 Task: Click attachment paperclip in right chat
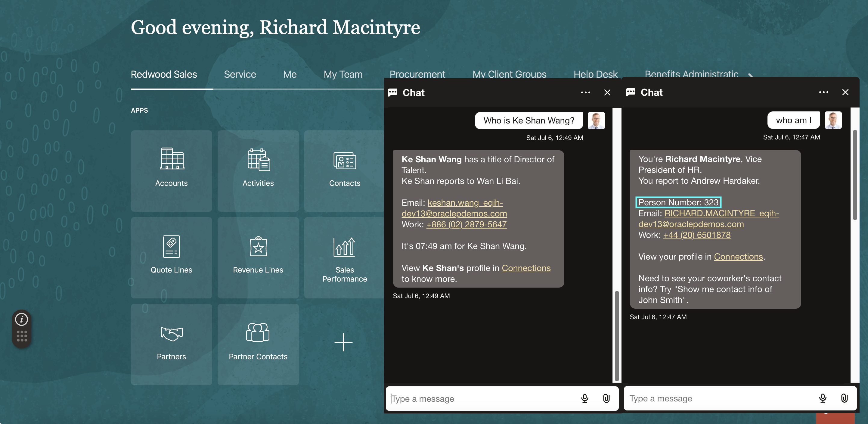pyautogui.click(x=844, y=398)
